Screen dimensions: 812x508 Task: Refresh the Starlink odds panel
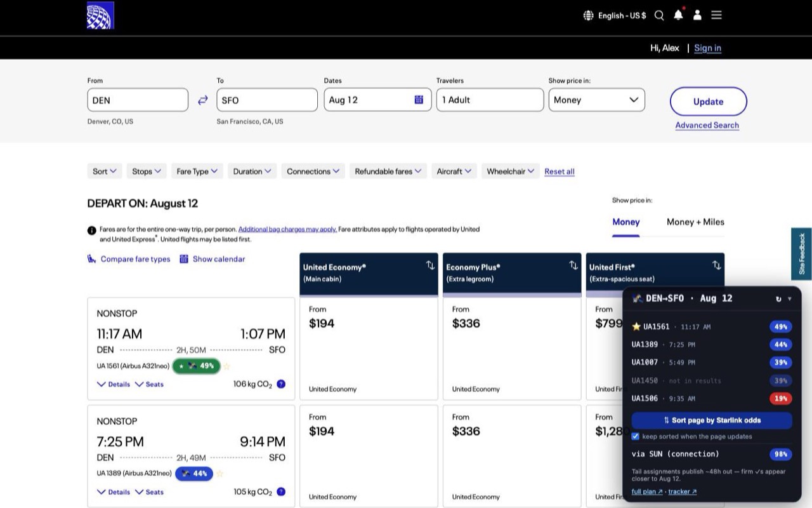(778, 298)
